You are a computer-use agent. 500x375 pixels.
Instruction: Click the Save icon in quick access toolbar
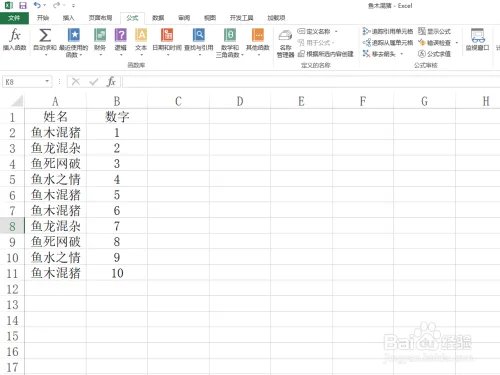tap(23, 5)
